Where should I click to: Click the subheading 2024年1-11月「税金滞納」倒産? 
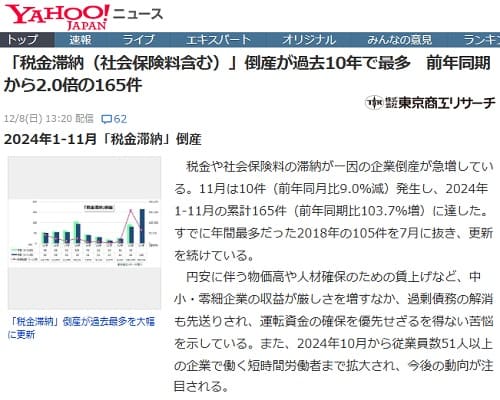click(x=103, y=139)
